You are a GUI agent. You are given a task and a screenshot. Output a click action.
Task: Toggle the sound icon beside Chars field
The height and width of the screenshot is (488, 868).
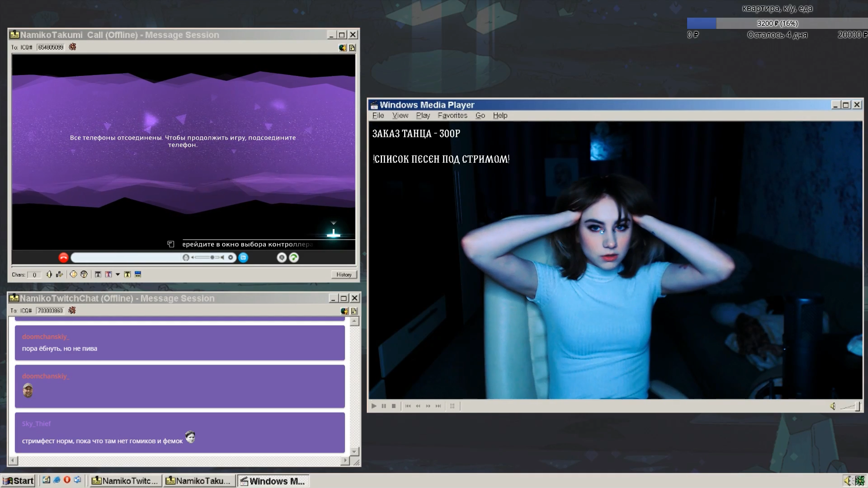(x=49, y=274)
